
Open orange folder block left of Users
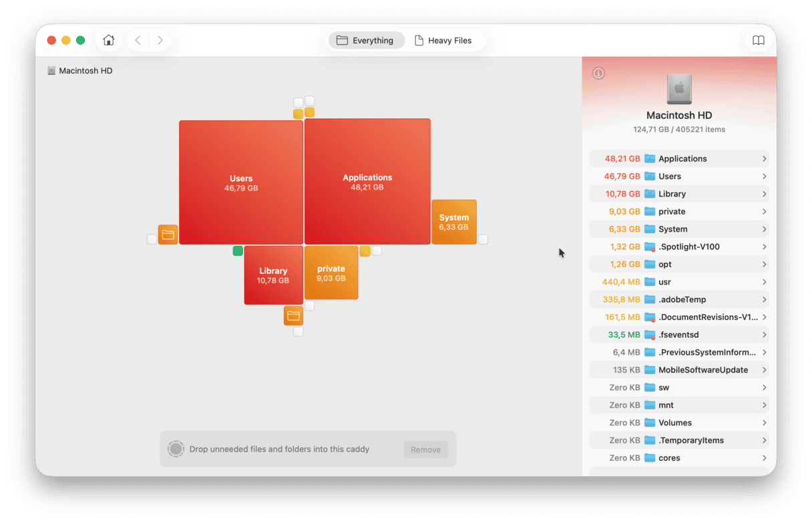[x=168, y=234]
